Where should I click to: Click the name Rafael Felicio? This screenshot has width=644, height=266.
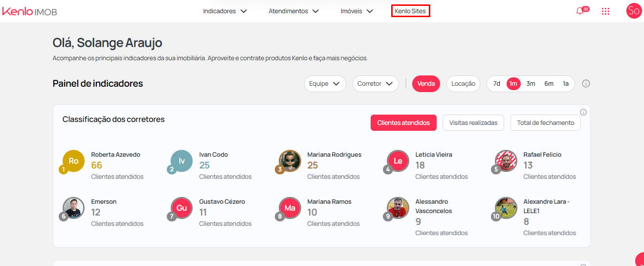coord(542,155)
